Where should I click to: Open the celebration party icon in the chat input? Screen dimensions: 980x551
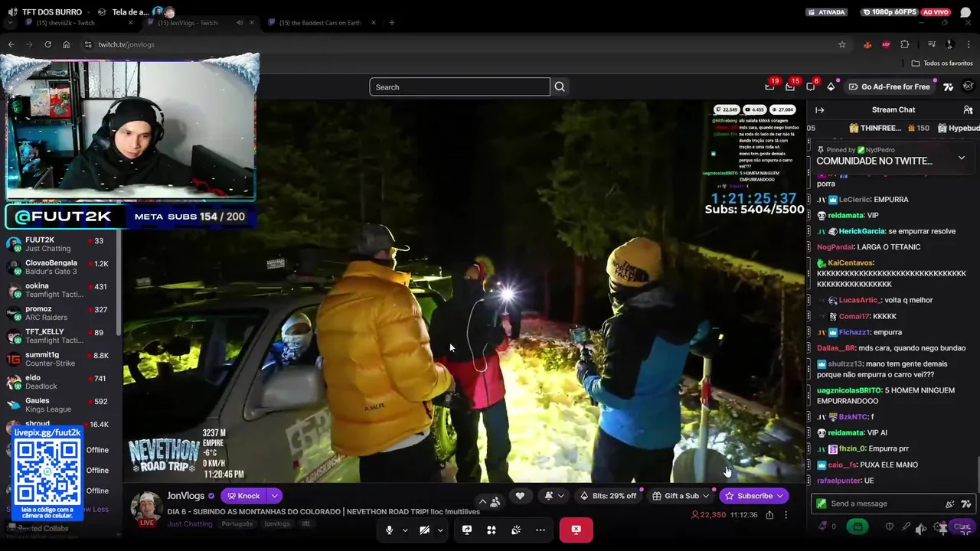tap(950, 504)
